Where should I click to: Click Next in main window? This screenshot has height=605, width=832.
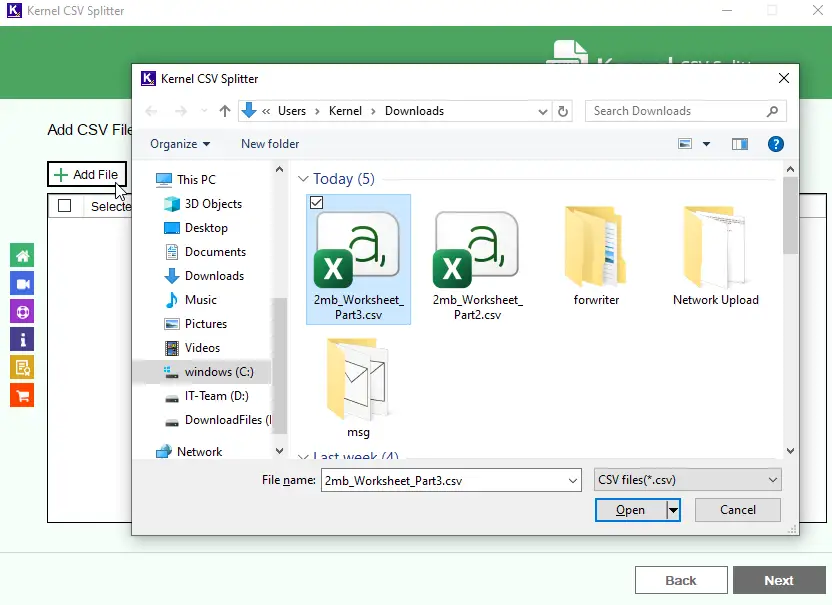pos(779,580)
